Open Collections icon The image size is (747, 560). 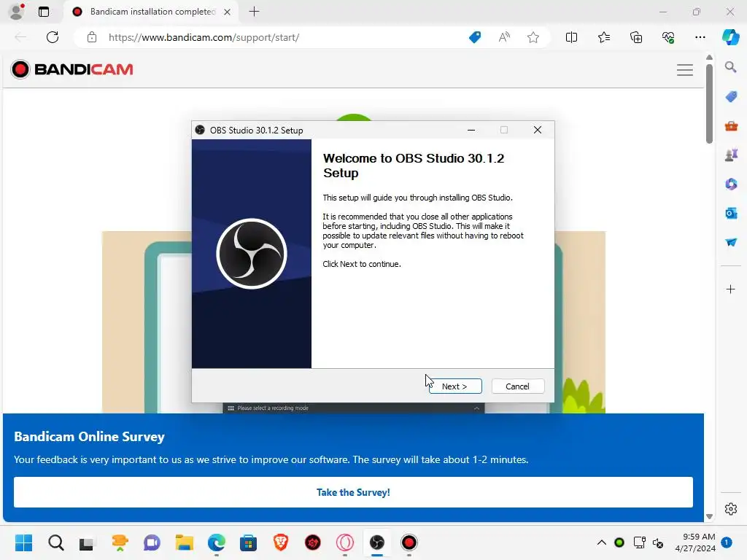click(636, 37)
